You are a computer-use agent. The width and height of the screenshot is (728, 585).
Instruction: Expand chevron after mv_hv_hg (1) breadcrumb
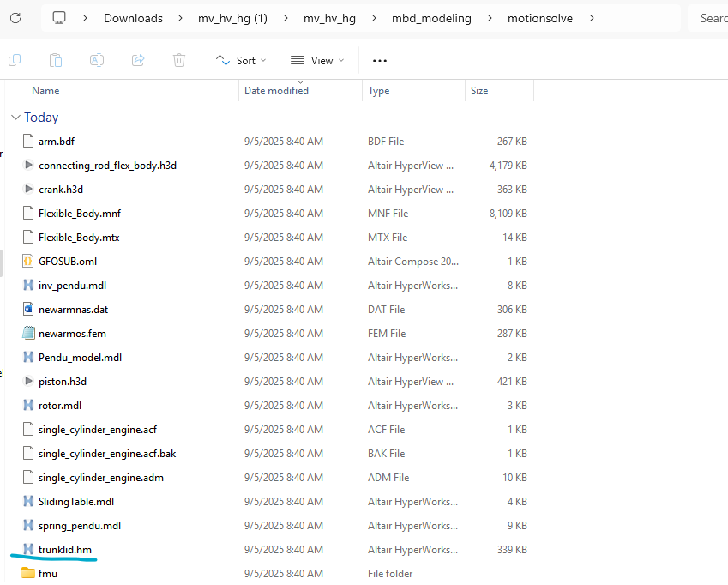coord(286,18)
